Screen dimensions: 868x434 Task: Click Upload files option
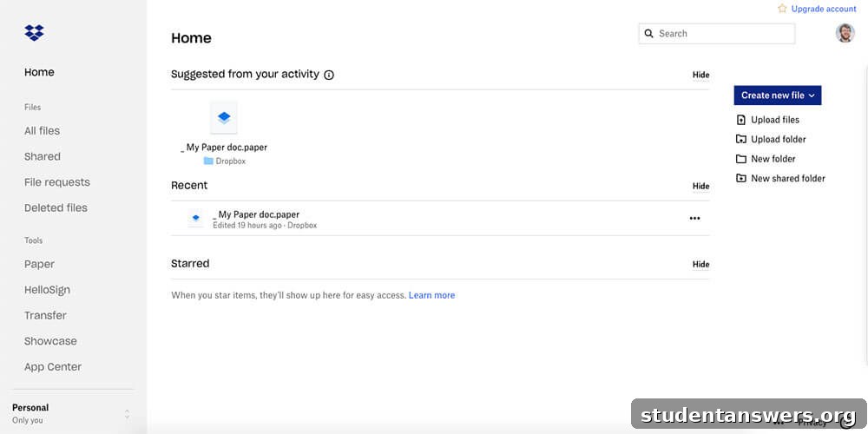775,120
